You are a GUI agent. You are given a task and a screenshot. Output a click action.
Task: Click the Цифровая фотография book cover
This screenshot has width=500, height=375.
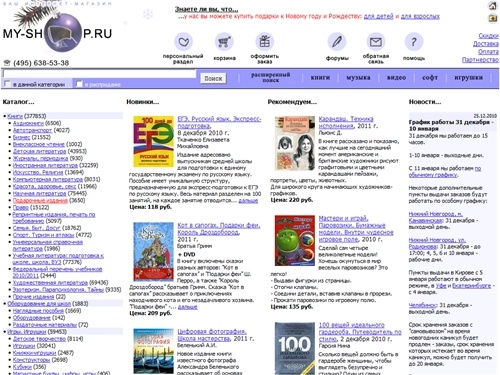153,352
